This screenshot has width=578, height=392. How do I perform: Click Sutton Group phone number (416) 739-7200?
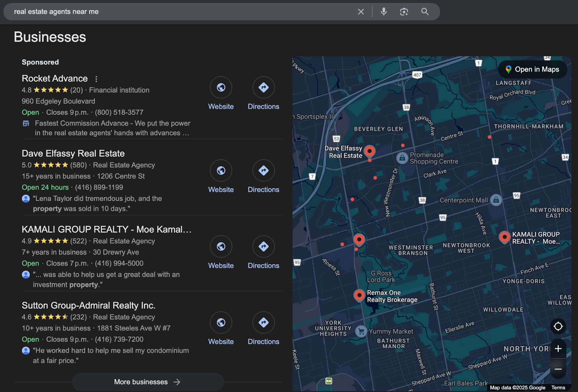coord(119,340)
